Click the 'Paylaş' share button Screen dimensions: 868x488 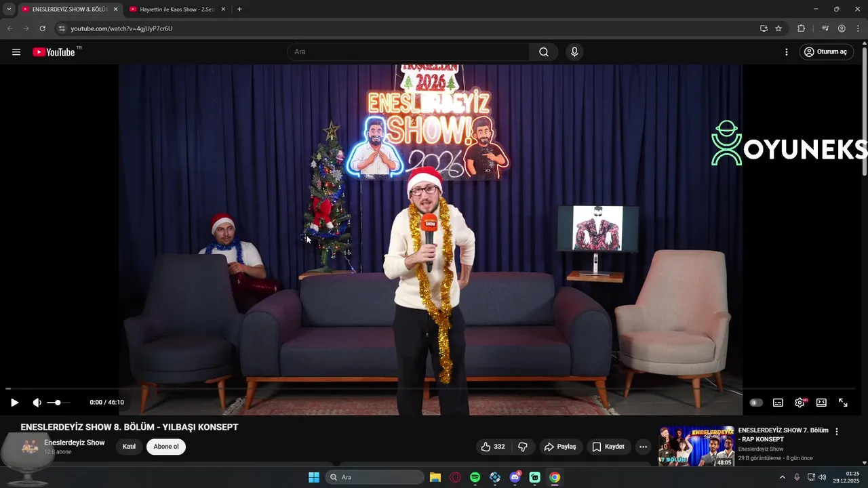pyautogui.click(x=560, y=447)
